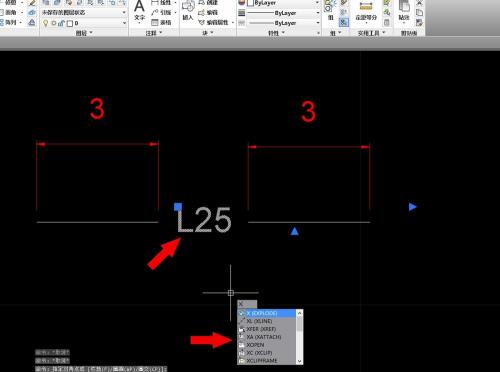Image resolution: width=500 pixels, height=372 pixels.
Task: Toggle layer 0 light bulb on/off
Action: [x=46, y=23]
